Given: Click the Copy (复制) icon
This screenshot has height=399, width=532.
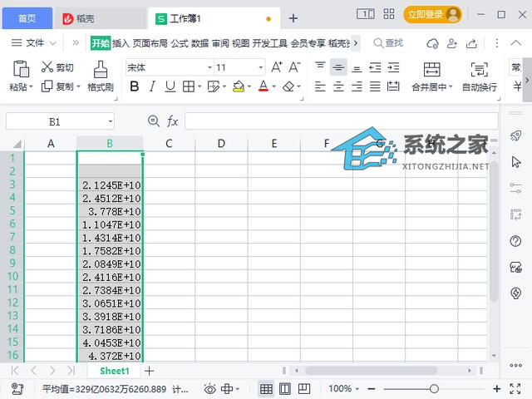Looking at the screenshot, I should point(47,86).
